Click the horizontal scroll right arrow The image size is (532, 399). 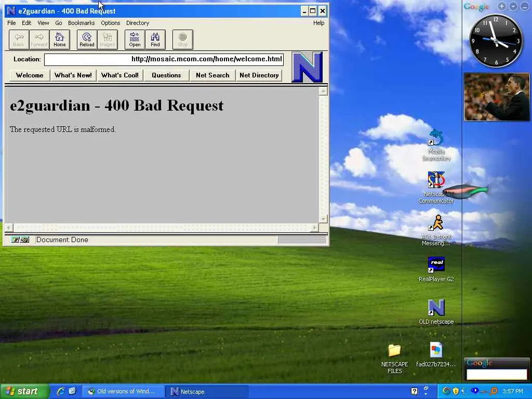tap(314, 228)
